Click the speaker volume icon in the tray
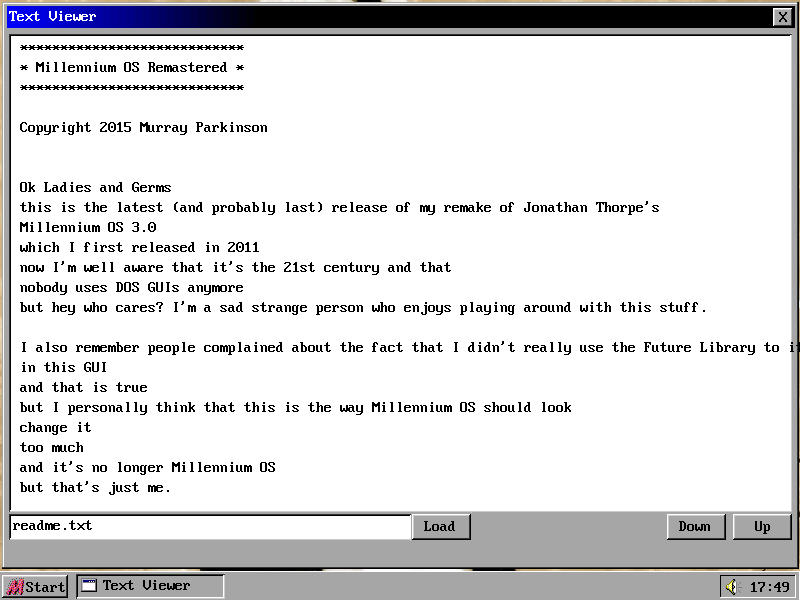 (731, 586)
